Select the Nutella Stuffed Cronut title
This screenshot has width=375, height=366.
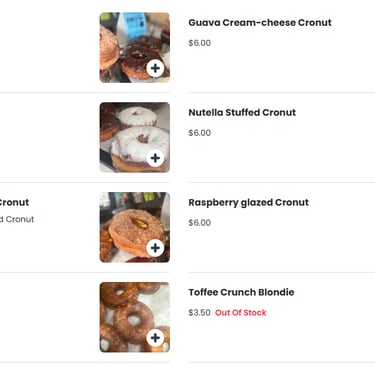(242, 113)
